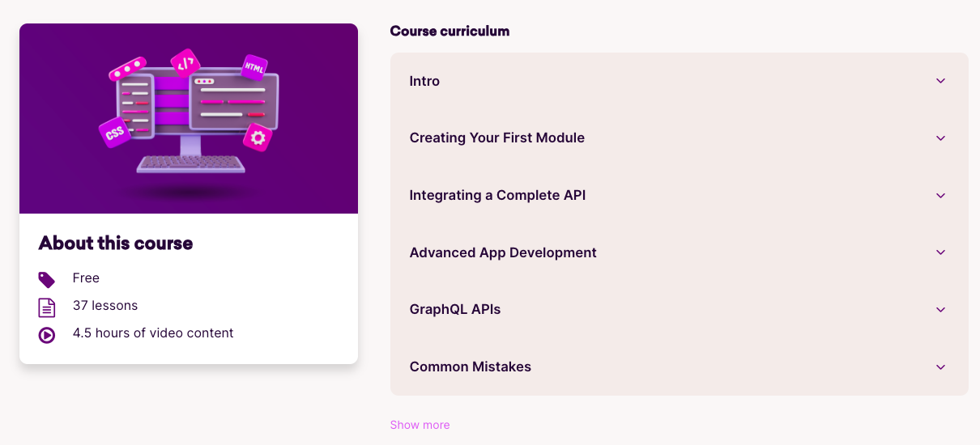Click the play circle icon for video content
The image size is (980, 445).
tap(47, 335)
